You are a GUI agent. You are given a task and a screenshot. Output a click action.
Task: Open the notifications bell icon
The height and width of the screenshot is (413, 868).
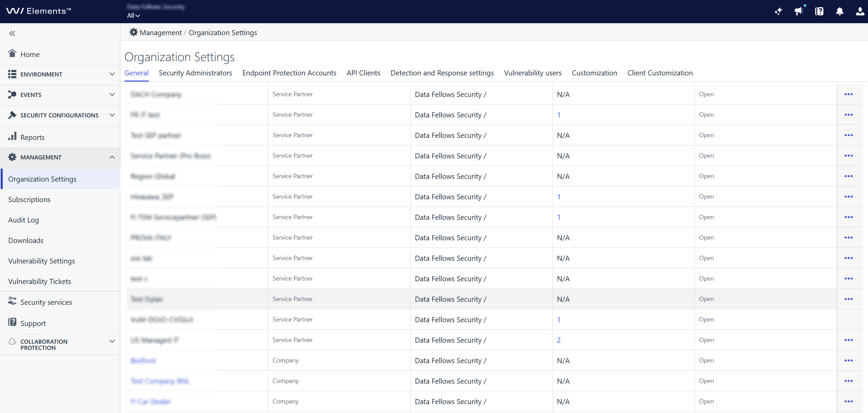840,12
